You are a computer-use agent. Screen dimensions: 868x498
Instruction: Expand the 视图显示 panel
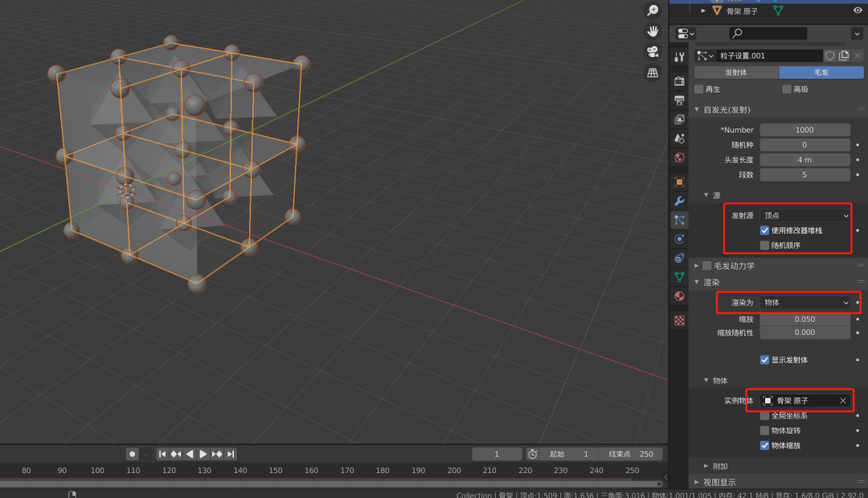[697, 482]
